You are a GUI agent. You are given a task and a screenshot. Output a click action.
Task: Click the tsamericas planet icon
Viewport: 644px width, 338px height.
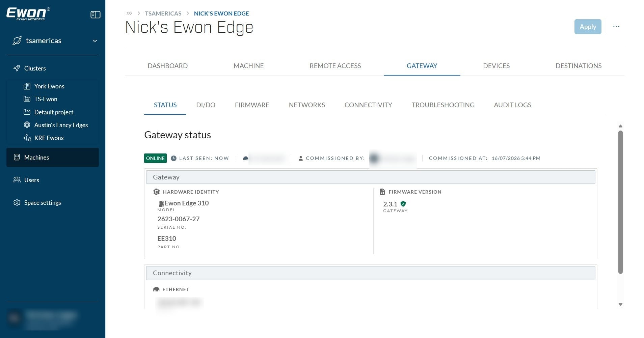(17, 41)
